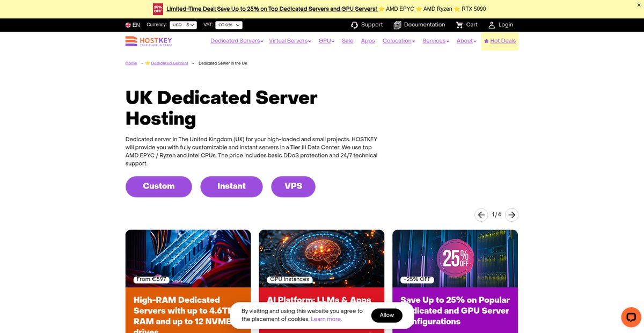The height and width of the screenshot is (333, 644).
Task: Click the 'Dedicated Server in the UK' breadcrumb text
Action: pos(223,63)
